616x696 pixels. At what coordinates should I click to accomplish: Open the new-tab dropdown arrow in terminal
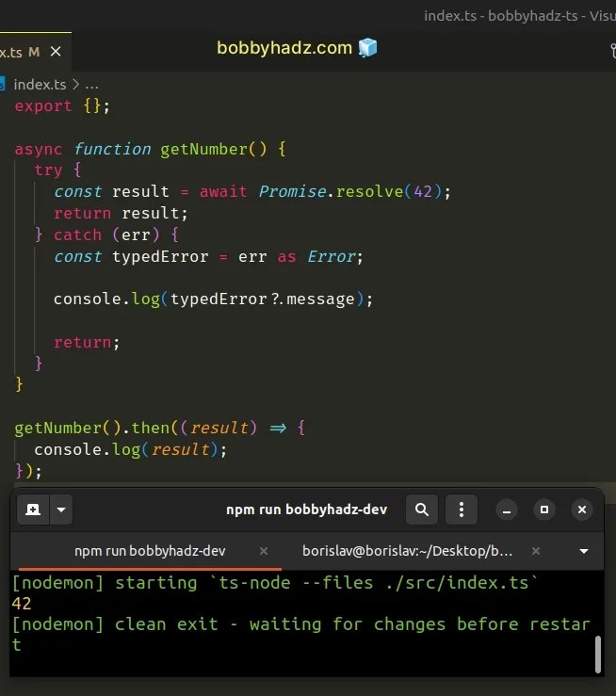61,510
